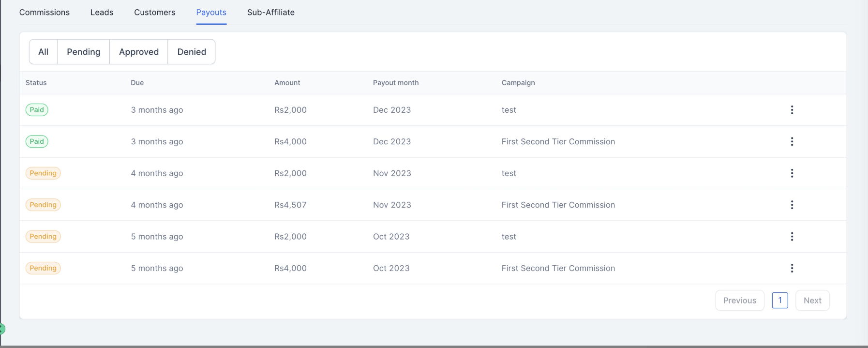
Task: Click Nov 2023 in the Rs4,507 row
Action: click(392, 205)
